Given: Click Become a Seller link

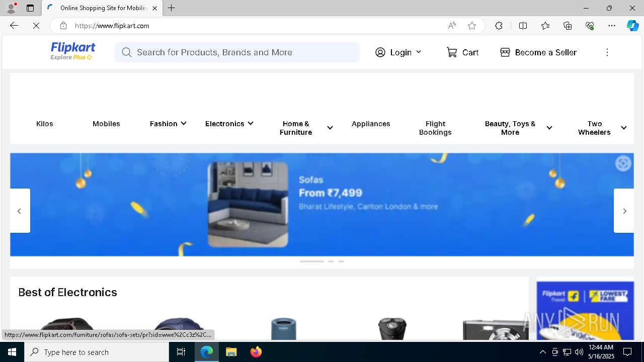Looking at the screenshot, I should [x=538, y=52].
